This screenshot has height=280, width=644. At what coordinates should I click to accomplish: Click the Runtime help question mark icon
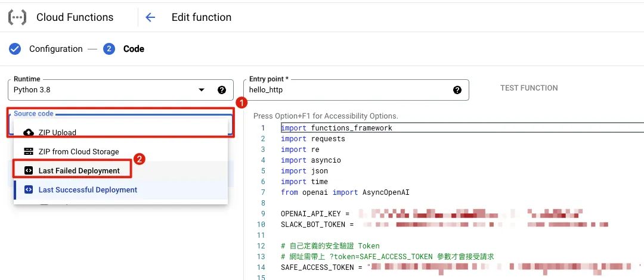(x=222, y=90)
